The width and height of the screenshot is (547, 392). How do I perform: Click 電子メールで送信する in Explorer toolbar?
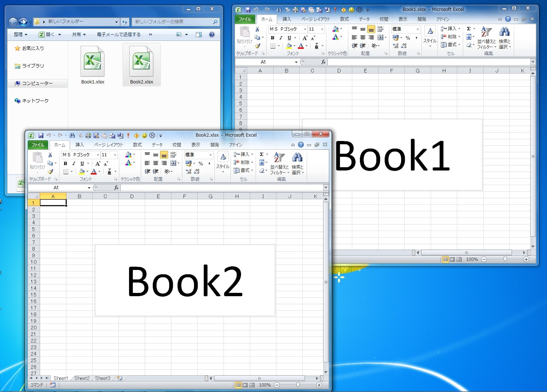click(119, 35)
